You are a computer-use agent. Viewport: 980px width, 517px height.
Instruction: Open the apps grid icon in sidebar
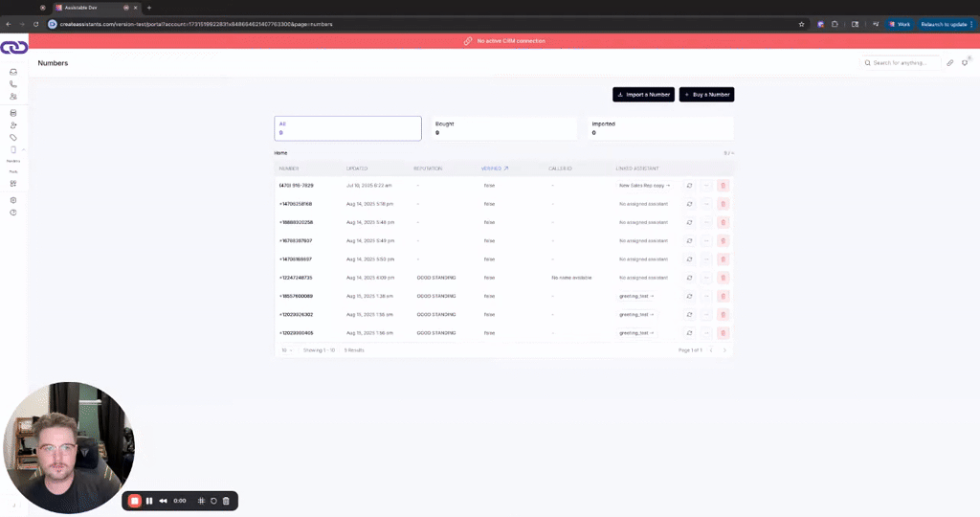13,184
